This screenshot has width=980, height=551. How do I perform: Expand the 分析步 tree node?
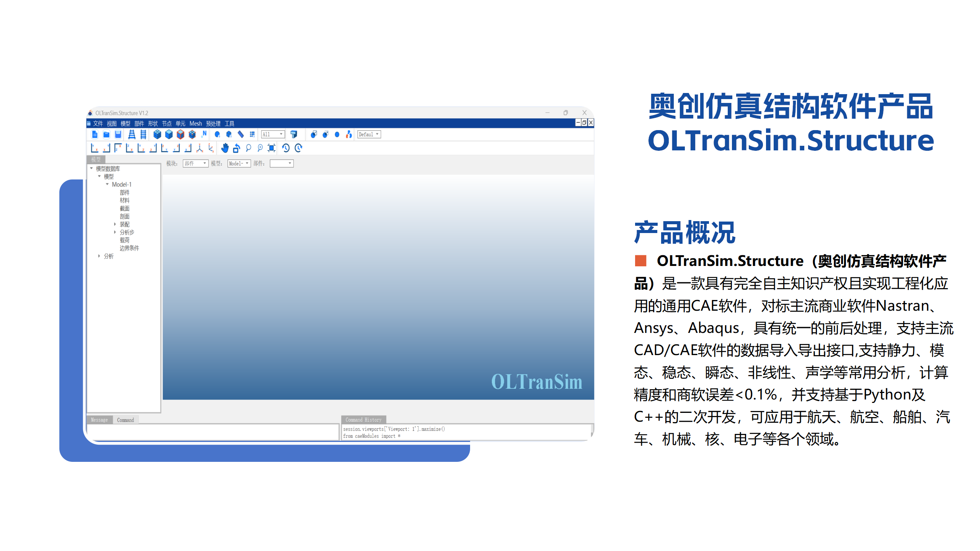(x=115, y=232)
